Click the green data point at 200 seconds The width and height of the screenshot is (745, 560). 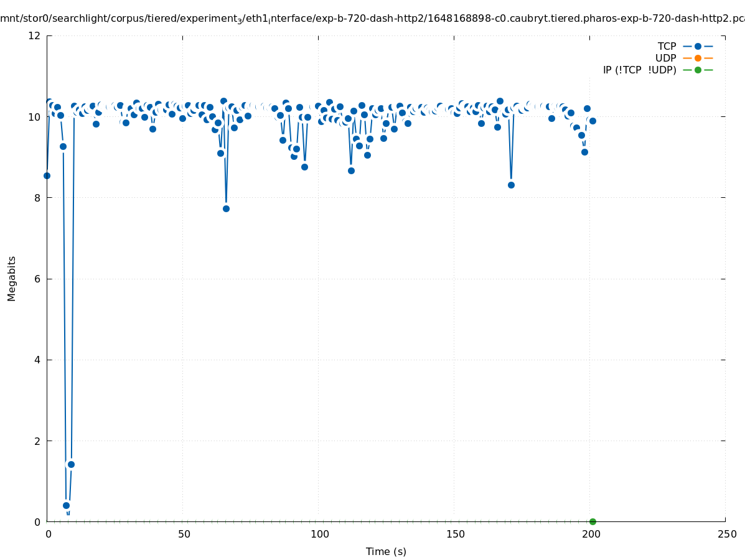593,521
